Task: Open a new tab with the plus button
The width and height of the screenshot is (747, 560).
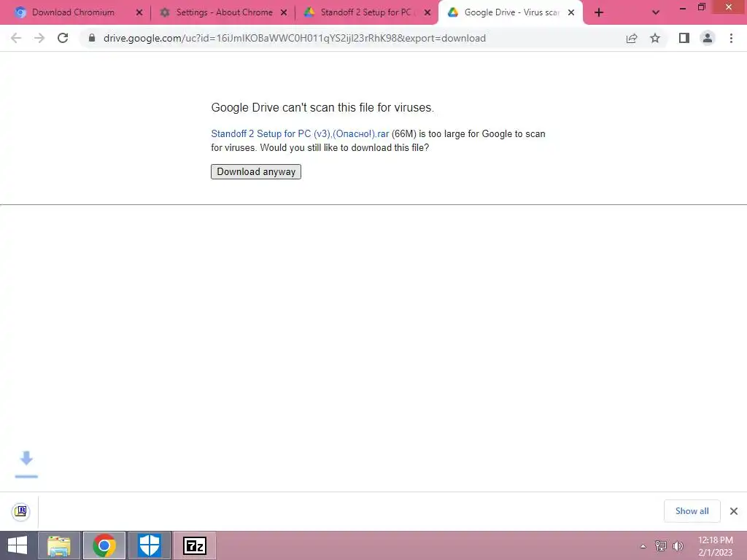Action: [599, 13]
